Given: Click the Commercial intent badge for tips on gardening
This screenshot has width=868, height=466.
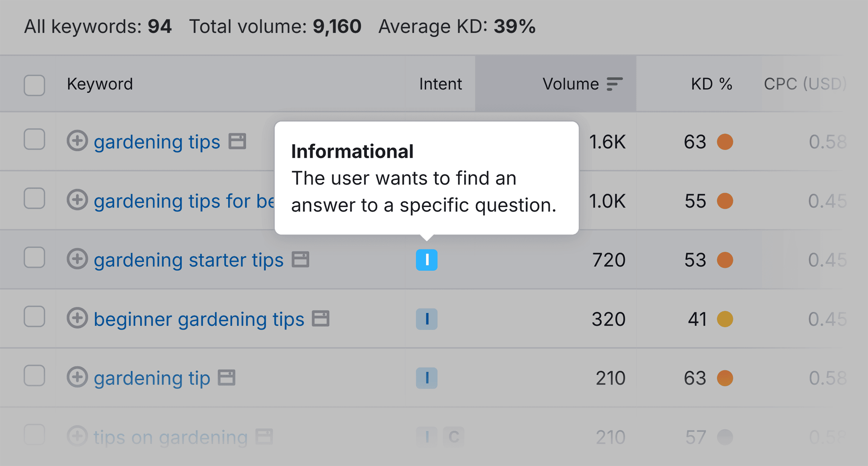Looking at the screenshot, I should [x=453, y=437].
